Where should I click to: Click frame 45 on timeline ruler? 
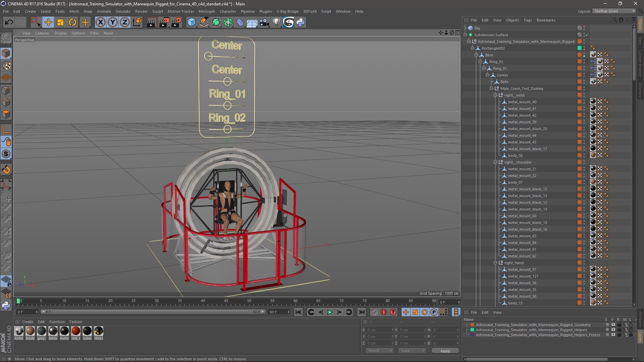[x=226, y=301]
